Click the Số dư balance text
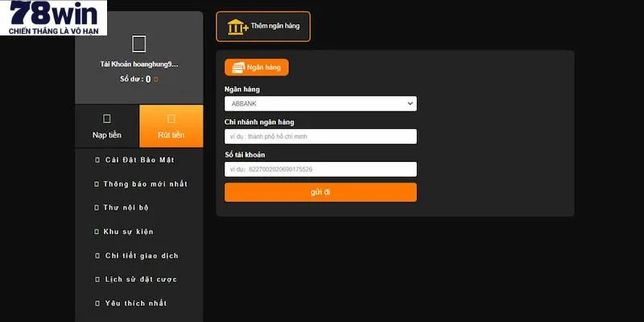This screenshot has width=644, height=322. click(x=135, y=79)
